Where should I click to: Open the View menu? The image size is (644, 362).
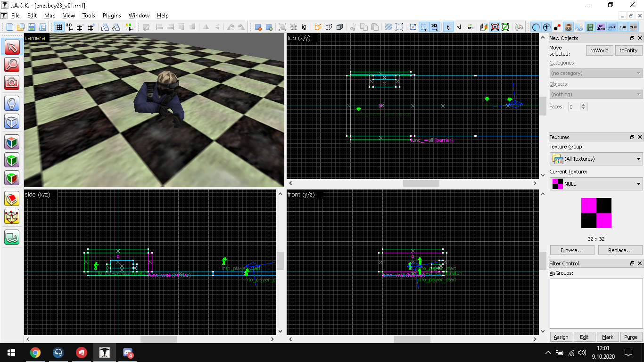pos(69,16)
